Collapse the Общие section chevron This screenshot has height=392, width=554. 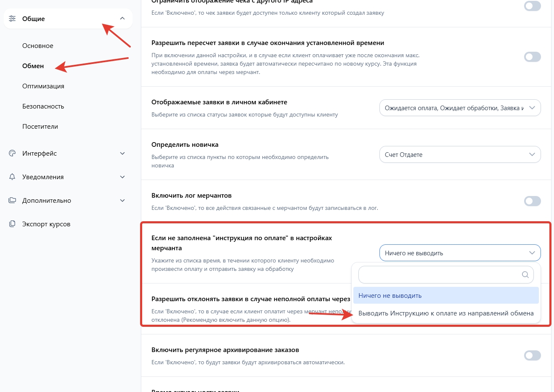(122, 19)
